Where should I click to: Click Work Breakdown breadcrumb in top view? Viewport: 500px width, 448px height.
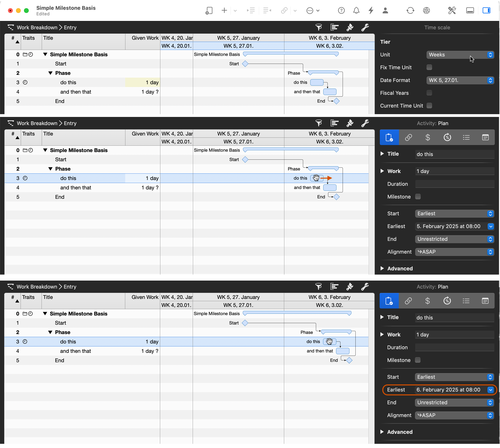click(37, 27)
